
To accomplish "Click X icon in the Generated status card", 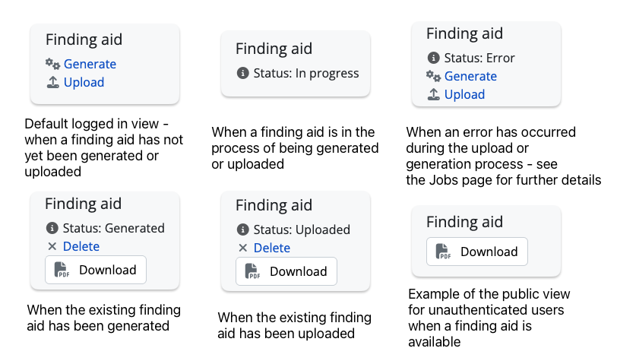I will 52,246.
